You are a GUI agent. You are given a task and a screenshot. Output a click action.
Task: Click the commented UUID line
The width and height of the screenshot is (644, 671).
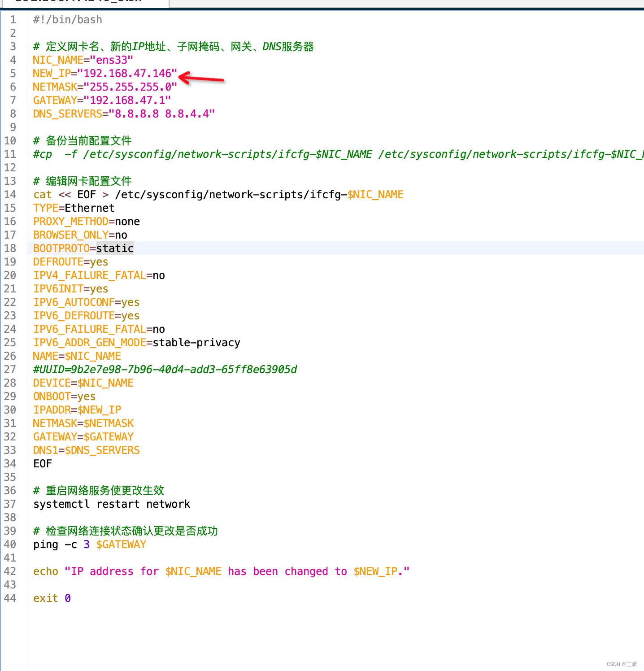(x=165, y=369)
